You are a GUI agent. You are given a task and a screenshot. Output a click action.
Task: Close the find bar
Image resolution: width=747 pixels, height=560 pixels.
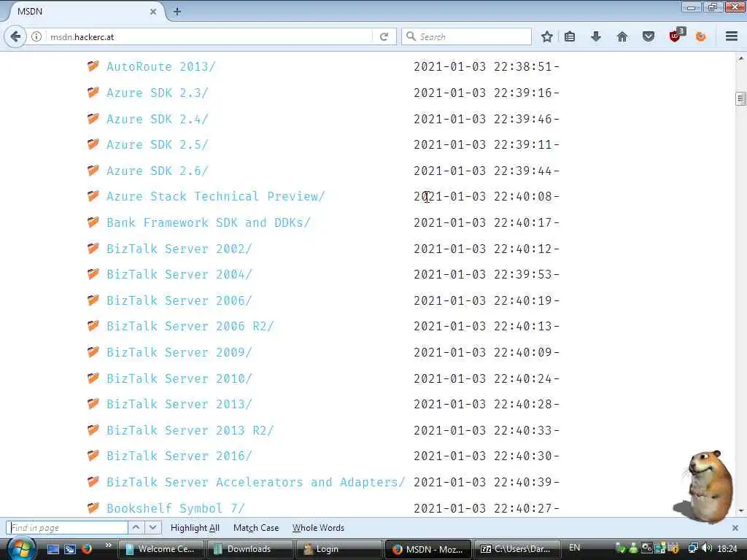[x=735, y=528]
